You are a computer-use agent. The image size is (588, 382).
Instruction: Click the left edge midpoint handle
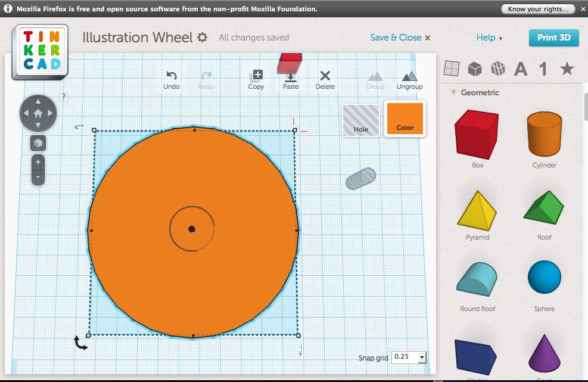(91, 231)
